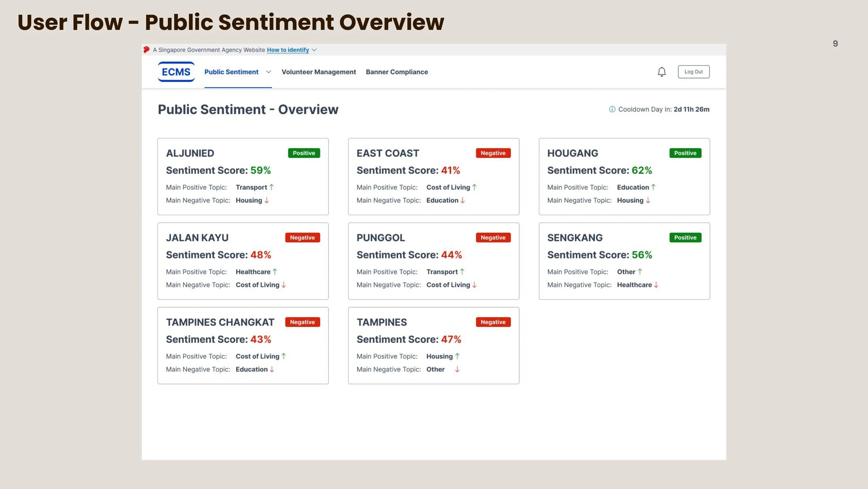The height and width of the screenshot is (489, 868).
Task: Click down arrow next to Sengkang Healthcare
Action: click(x=656, y=285)
